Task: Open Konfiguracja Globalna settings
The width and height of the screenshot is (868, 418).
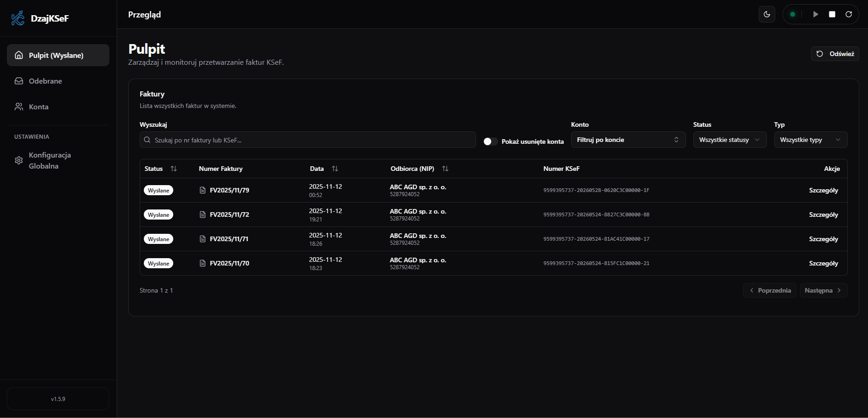Action: pyautogui.click(x=58, y=160)
